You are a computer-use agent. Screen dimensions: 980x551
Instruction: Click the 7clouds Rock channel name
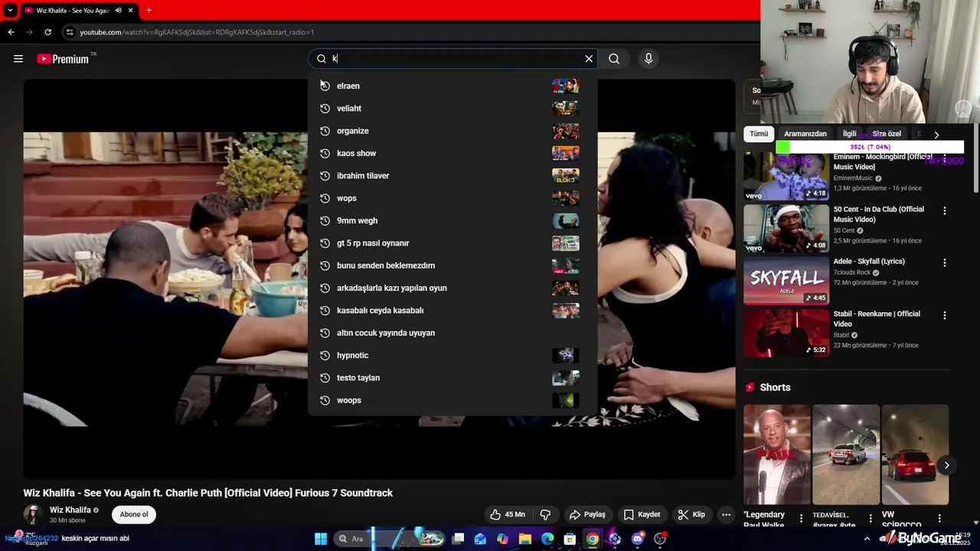click(x=851, y=272)
